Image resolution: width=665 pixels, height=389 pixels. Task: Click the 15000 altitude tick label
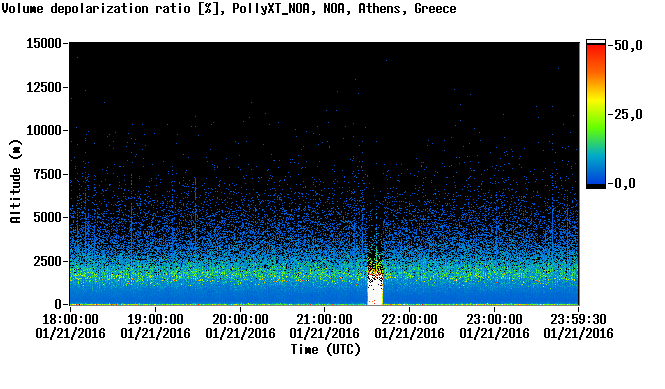[44, 43]
